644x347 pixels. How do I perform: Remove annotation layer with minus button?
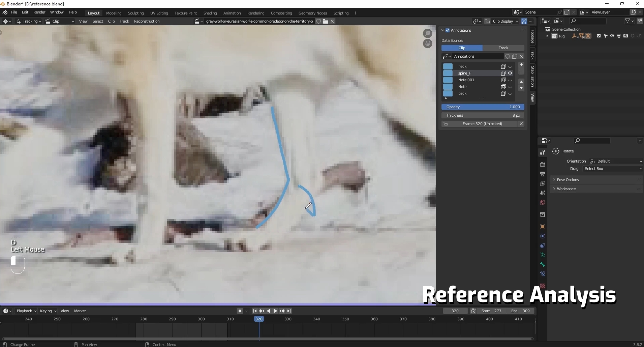click(x=521, y=71)
